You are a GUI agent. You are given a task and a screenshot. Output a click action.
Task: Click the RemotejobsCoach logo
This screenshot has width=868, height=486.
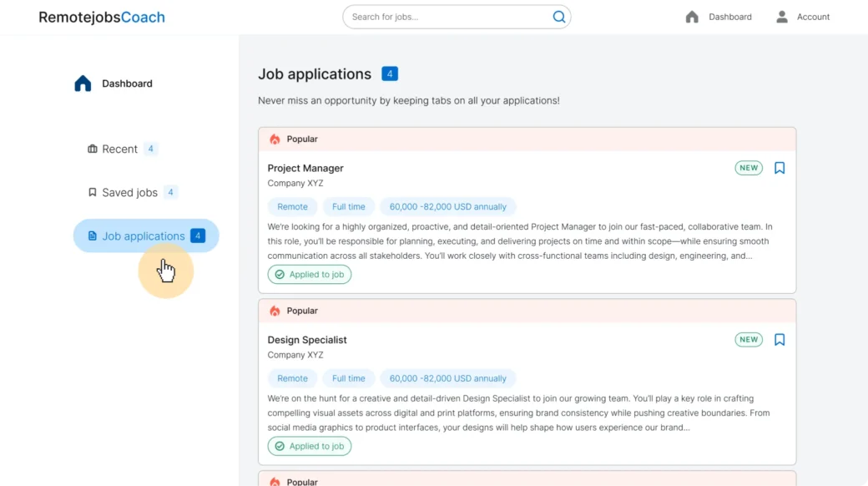[102, 17]
